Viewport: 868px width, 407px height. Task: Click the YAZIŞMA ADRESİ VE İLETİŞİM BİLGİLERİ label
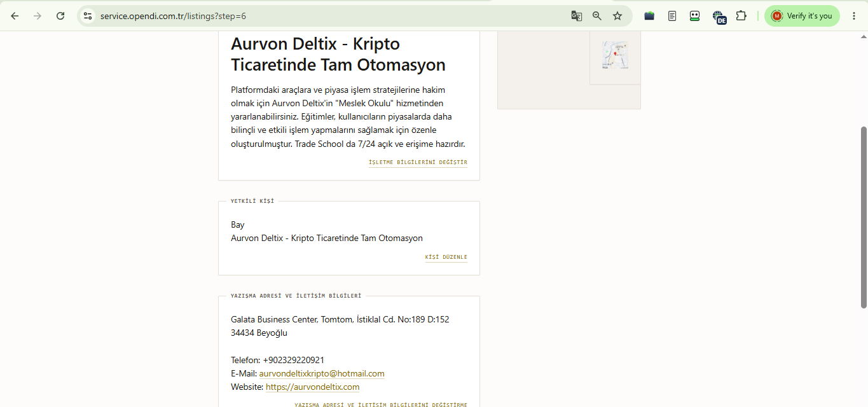coord(296,296)
